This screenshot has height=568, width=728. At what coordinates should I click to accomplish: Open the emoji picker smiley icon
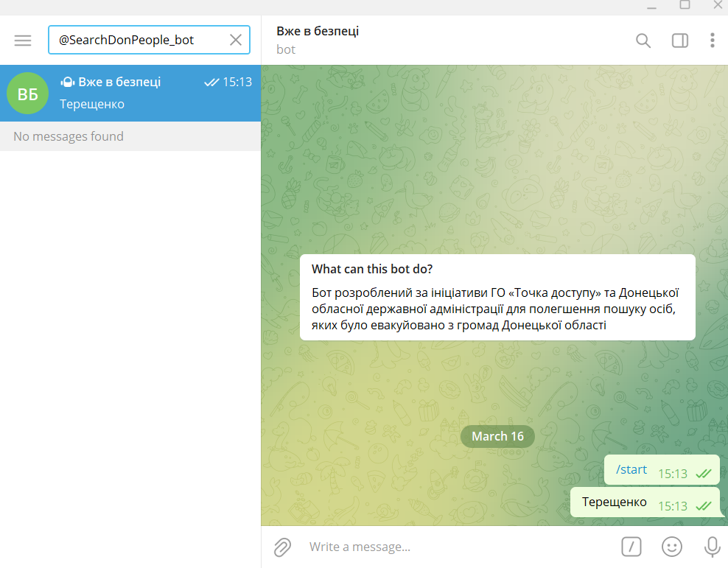click(x=672, y=547)
